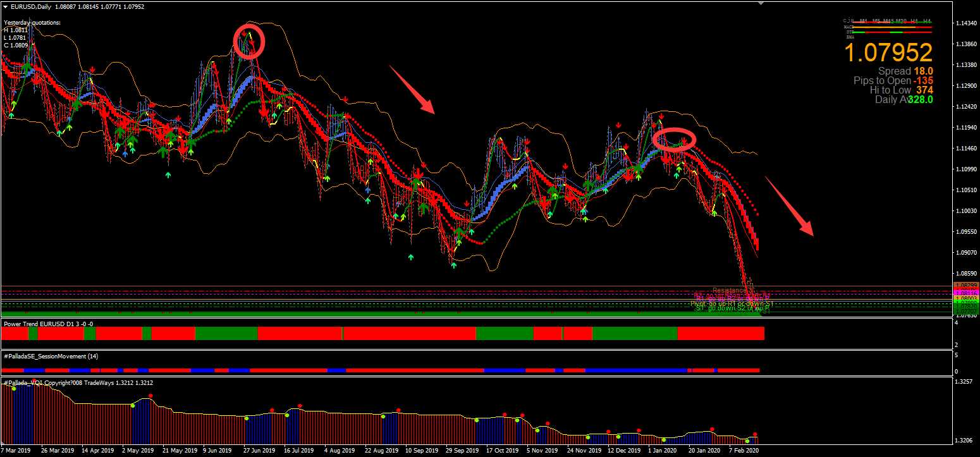The image size is (980, 457).
Task: Click the '17 Oct 2019' date label
Action: (x=503, y=451)
